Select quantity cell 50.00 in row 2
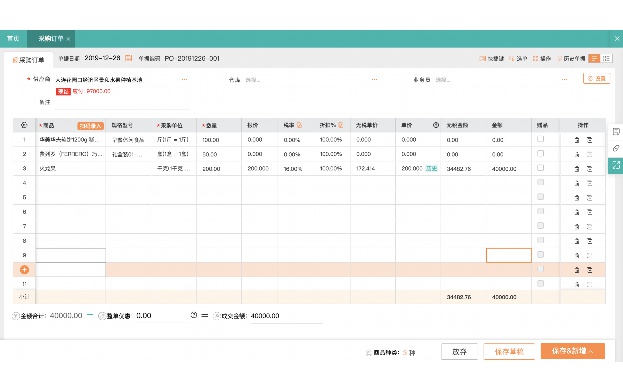This screenshot has width=623, height=392. point(219,154)
